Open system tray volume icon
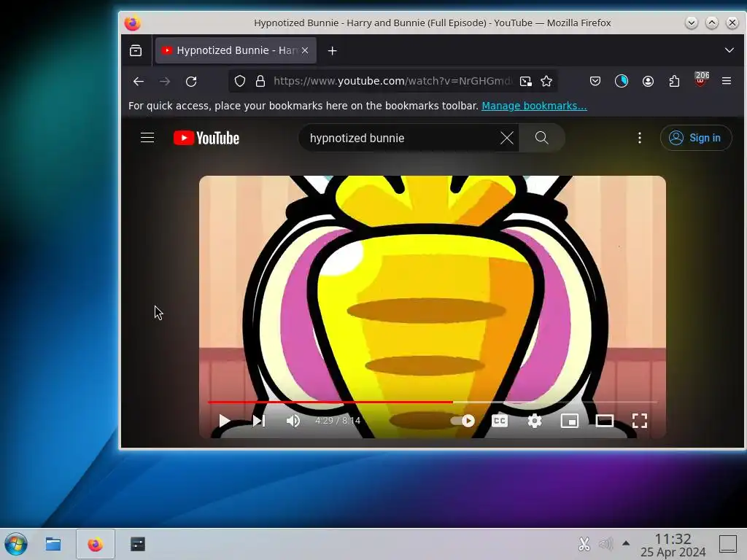 pyautogui.click(x=606, y=544)
